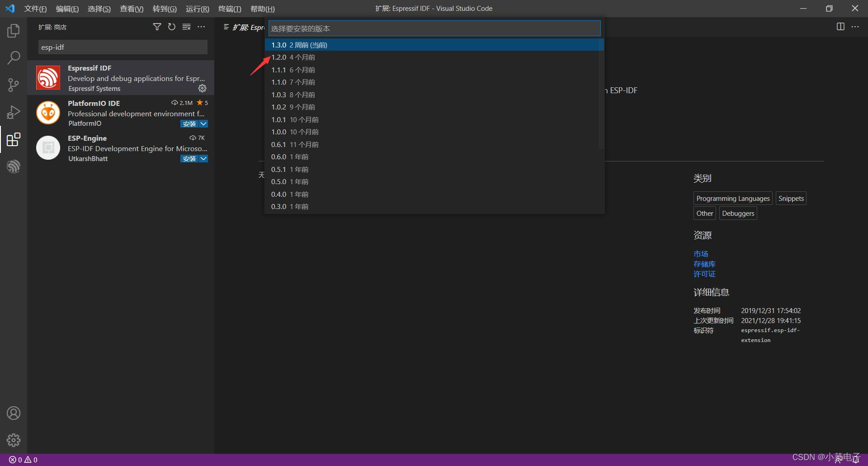Open the 市场 marketplace link
Image resolution: width=868 pixels, height=466 pixels.
(701, 254)
